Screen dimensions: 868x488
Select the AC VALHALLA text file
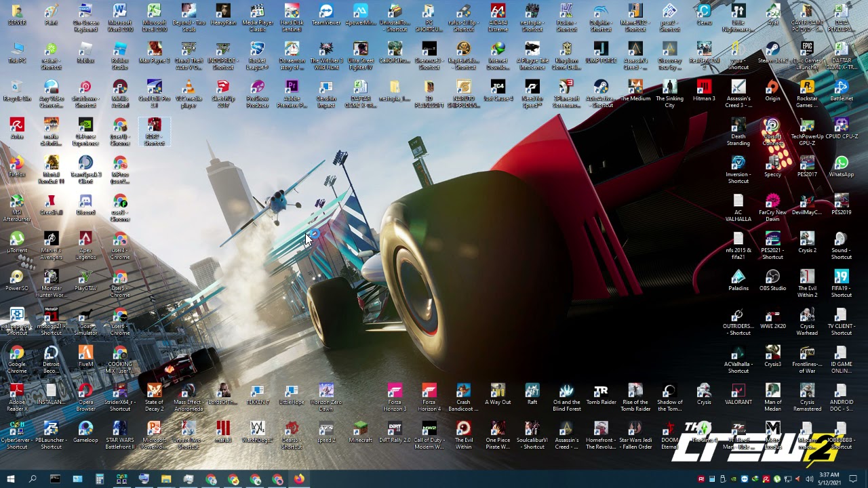click(x=738, y=208)
